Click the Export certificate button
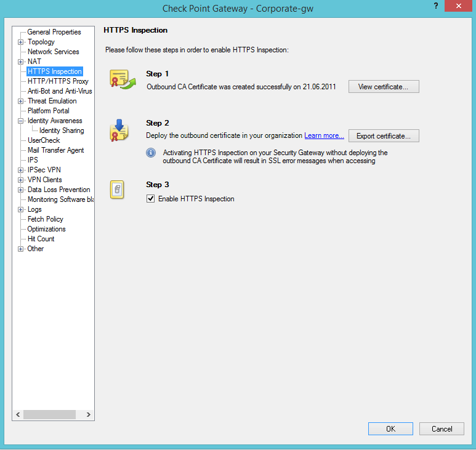476x450 pixels. [x=384, y=135]
